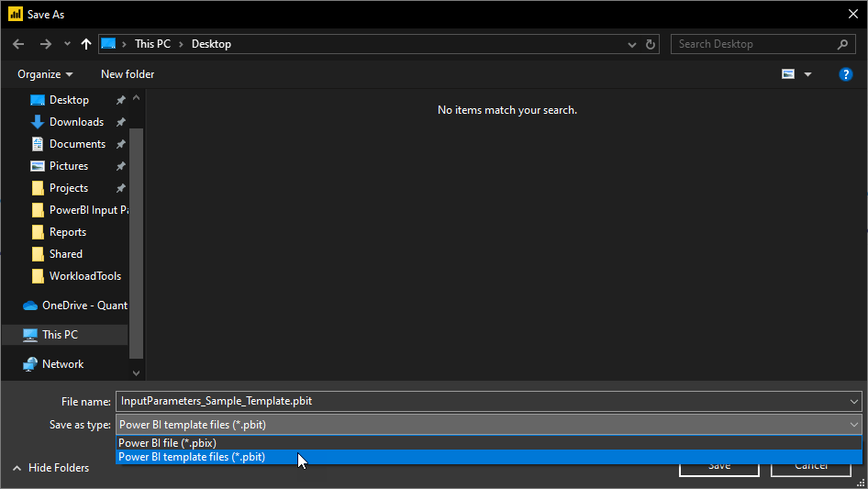Open the view options dropdown arrow
This screenshot has width=868, height=489.
[808, 74]
